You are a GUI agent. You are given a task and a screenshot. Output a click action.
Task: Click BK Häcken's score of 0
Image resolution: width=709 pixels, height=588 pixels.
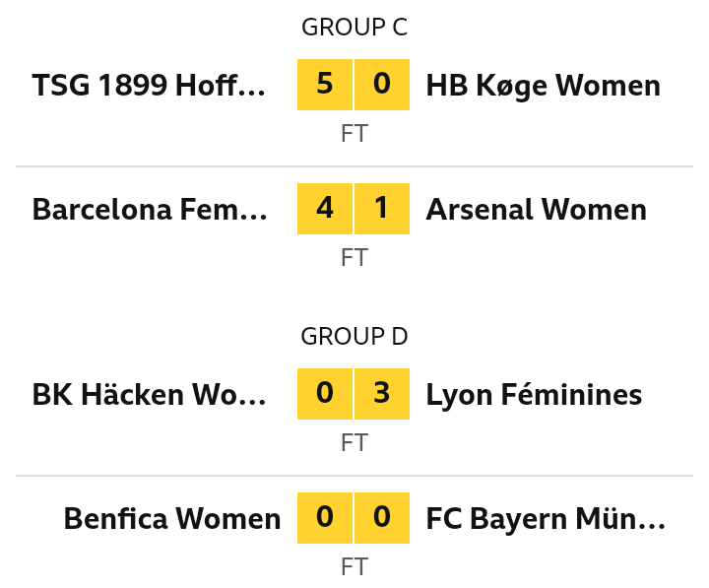[x=325, y=394]
